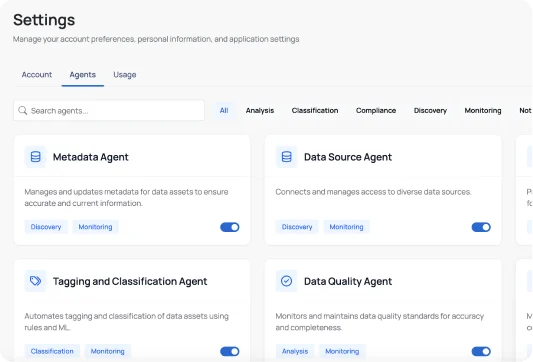
Task: Turn off Tagging and Classification Agent switch
Action: pyautogui.click(x=230, y=351)
